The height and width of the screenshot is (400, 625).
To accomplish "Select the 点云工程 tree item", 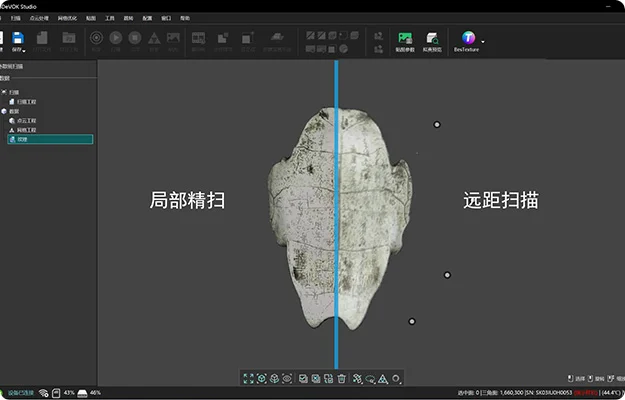I will point(26,120).
